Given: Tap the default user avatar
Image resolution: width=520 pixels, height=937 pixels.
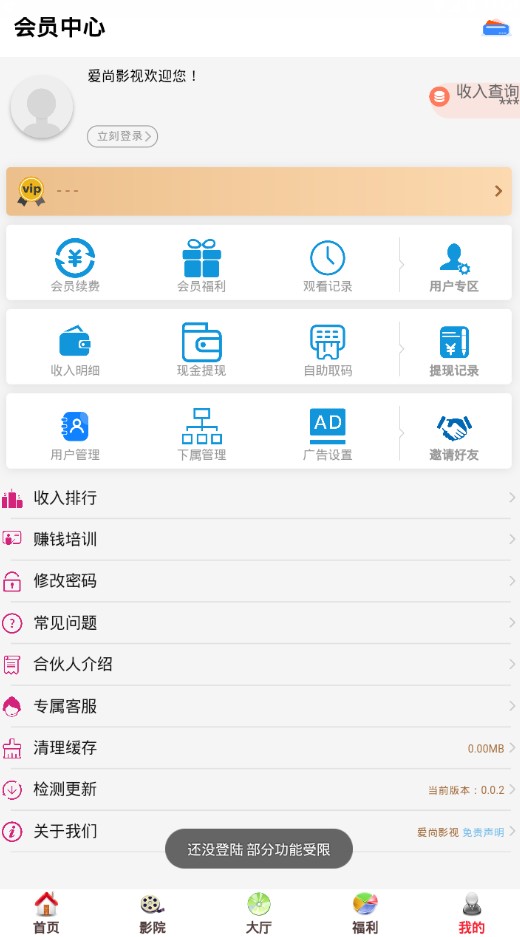Looking at the screenshot, I should pyautogui.click(x=42, y=107).
